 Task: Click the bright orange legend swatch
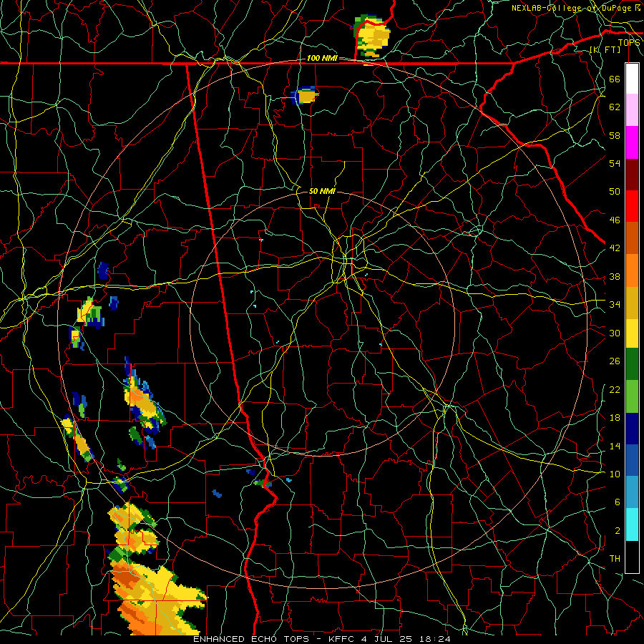pyautogui.click(x=632, y=270)
